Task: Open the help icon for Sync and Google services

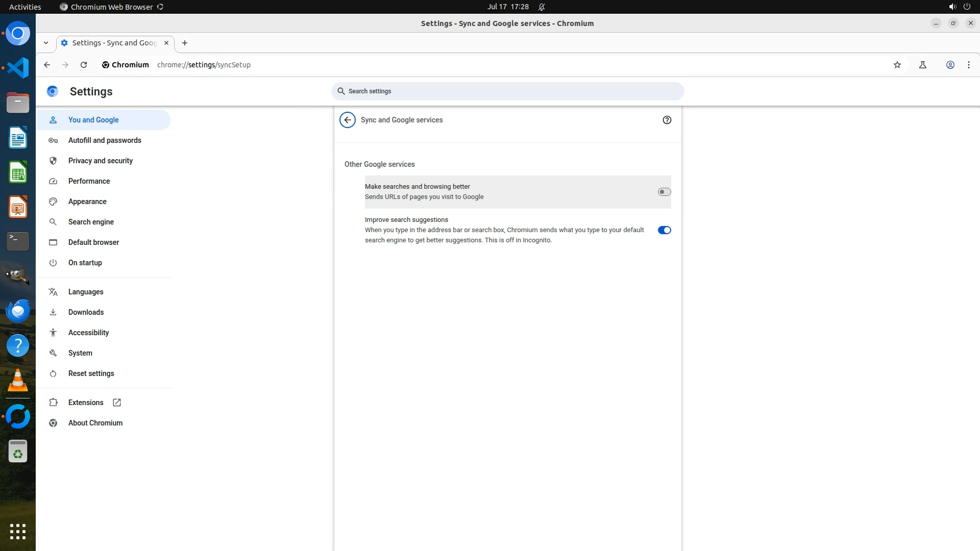Action: pos(667,120)
